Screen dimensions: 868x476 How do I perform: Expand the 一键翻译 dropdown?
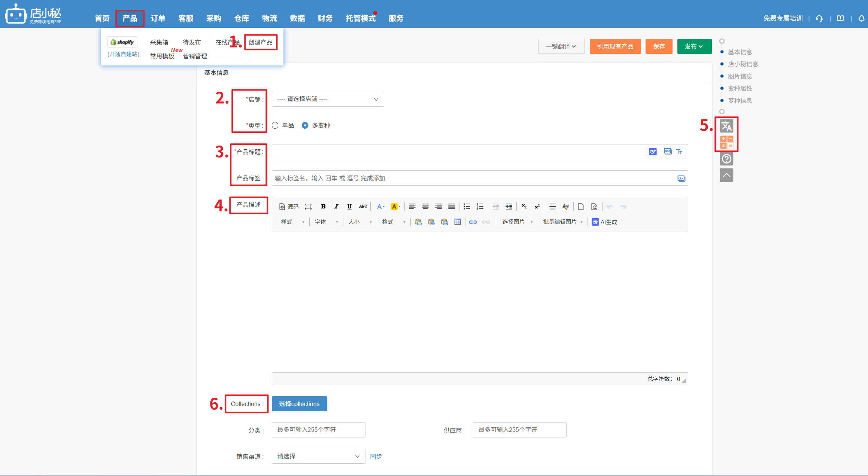pyautogui.click(x=561, y=46)
